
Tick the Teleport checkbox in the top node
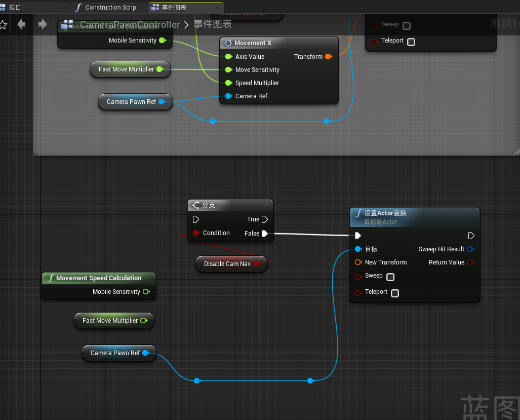[x=411, y=42]
